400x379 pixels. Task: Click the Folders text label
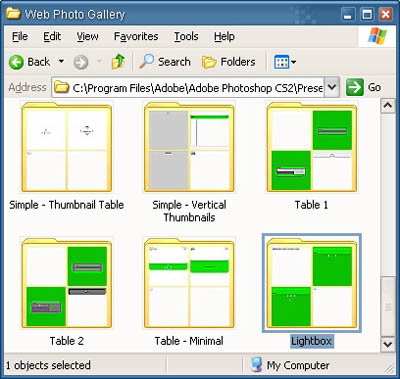[238, 62]
